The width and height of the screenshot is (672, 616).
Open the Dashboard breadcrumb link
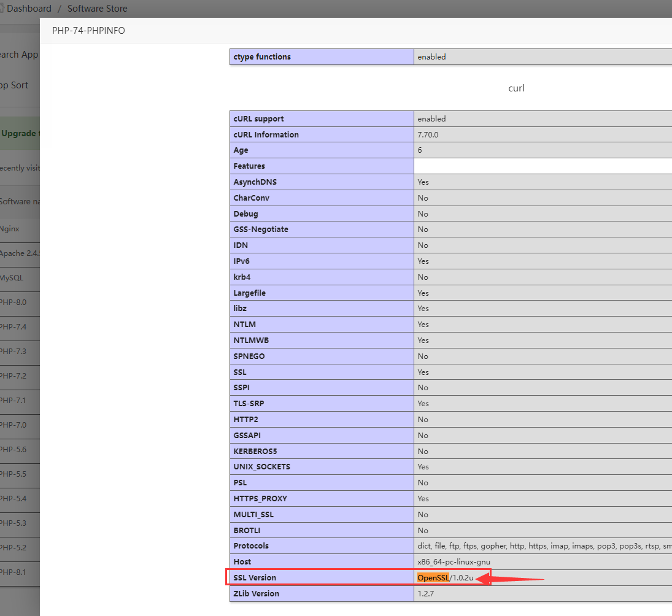pos(29,9)
